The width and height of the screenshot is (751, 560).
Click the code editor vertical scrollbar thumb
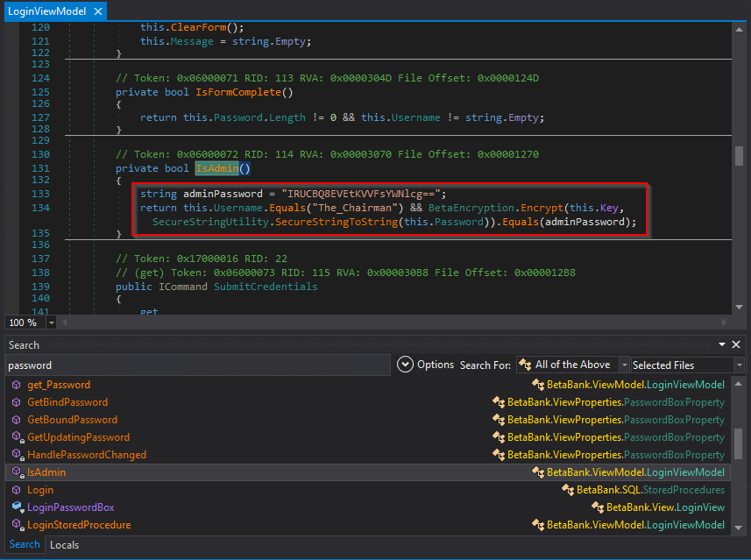point(740,156)
